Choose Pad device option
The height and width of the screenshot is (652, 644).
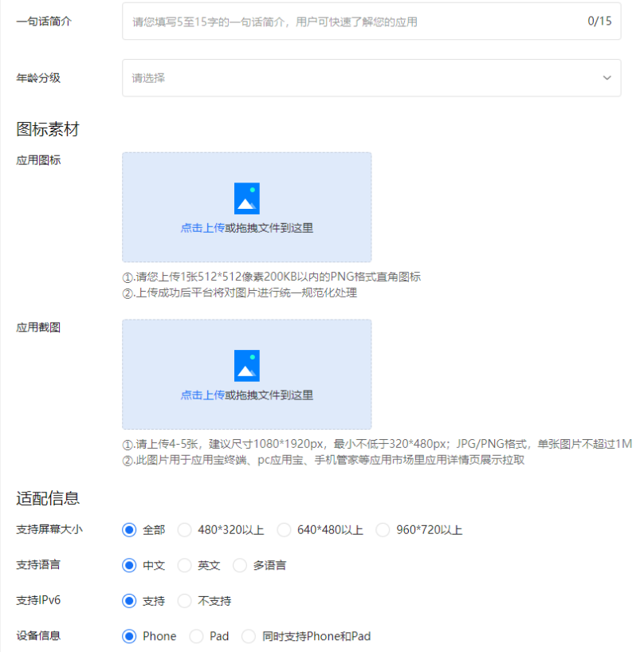click(x=196, y=636)
